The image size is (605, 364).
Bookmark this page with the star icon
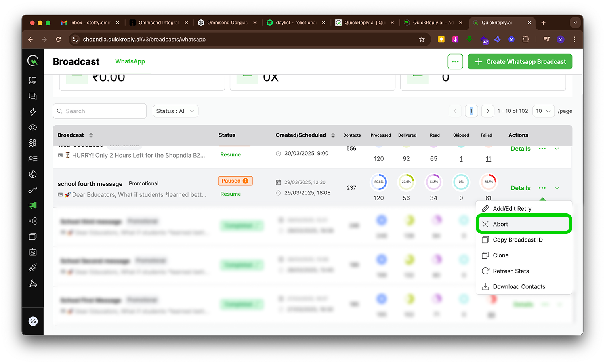[422, 39]
